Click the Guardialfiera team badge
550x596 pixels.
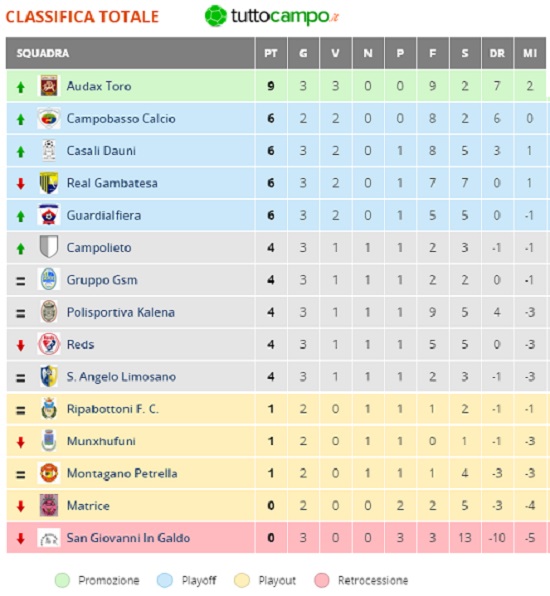49,215
